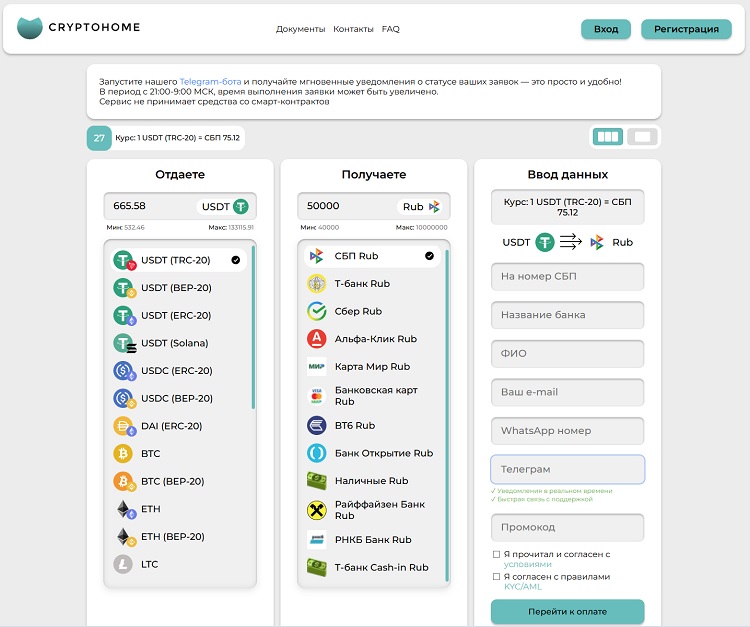Select the ETH coin icon
Viewport: 750px width, 627px height.
click(125, 509)
